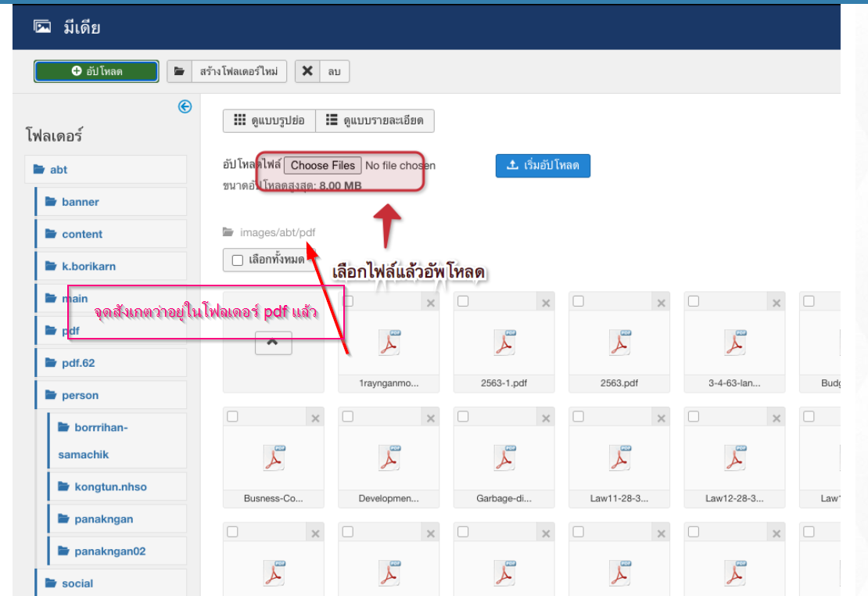
Task: Open the Garbage-di PDF thumbnail
Action: tap(504, 458)
